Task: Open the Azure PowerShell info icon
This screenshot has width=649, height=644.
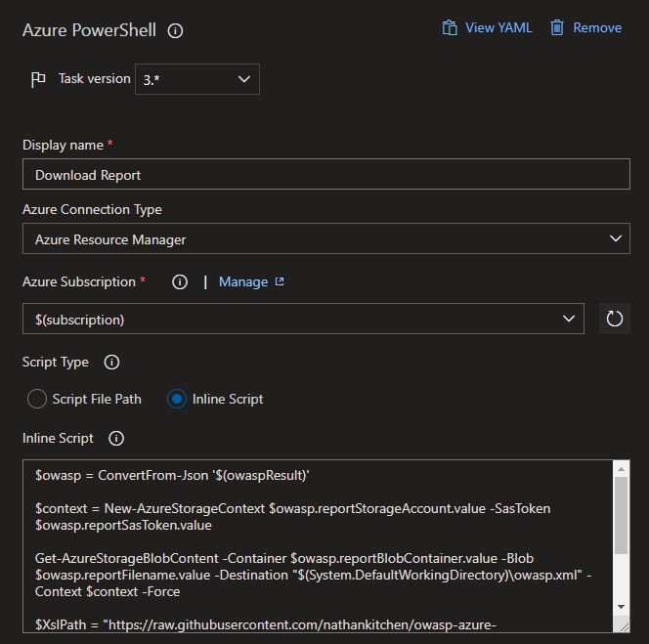Action: pyautogui.click(x=175, y=30)
